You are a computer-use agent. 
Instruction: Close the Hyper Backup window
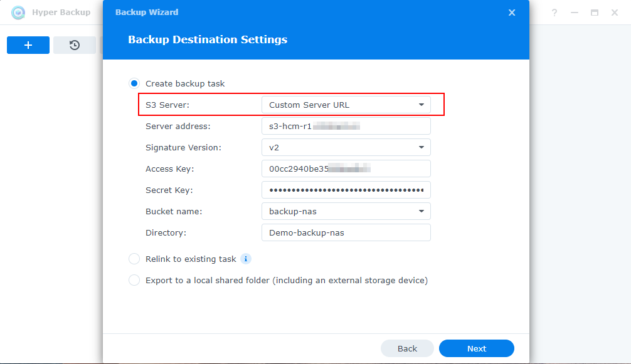[615, 13]
